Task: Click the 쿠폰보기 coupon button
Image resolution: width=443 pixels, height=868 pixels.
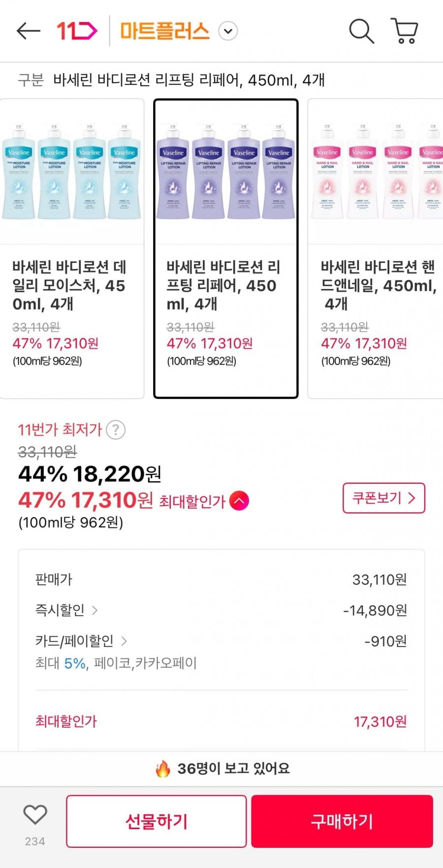Action: coord(383,498)
